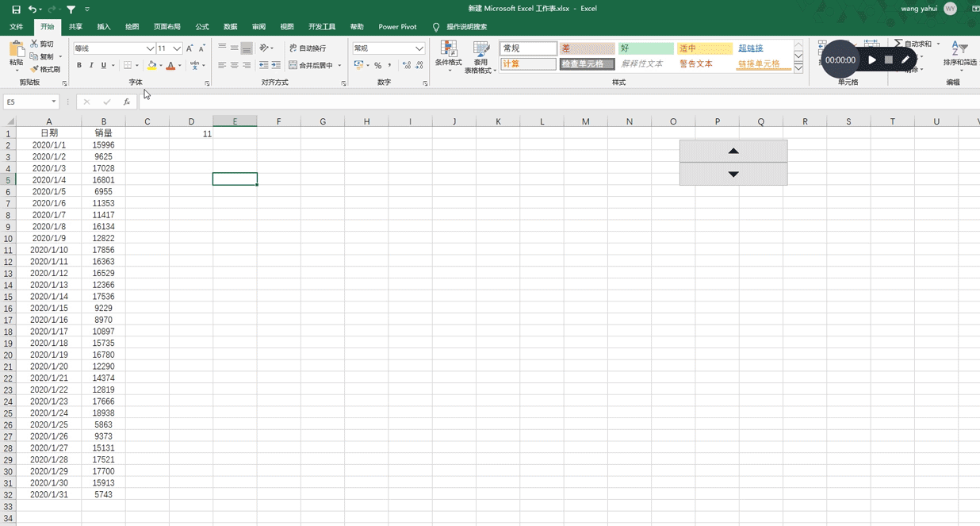This screenshot has height=526, width=980.
Task: Click the spin button down arrow
Action: [x=733, y=174]
